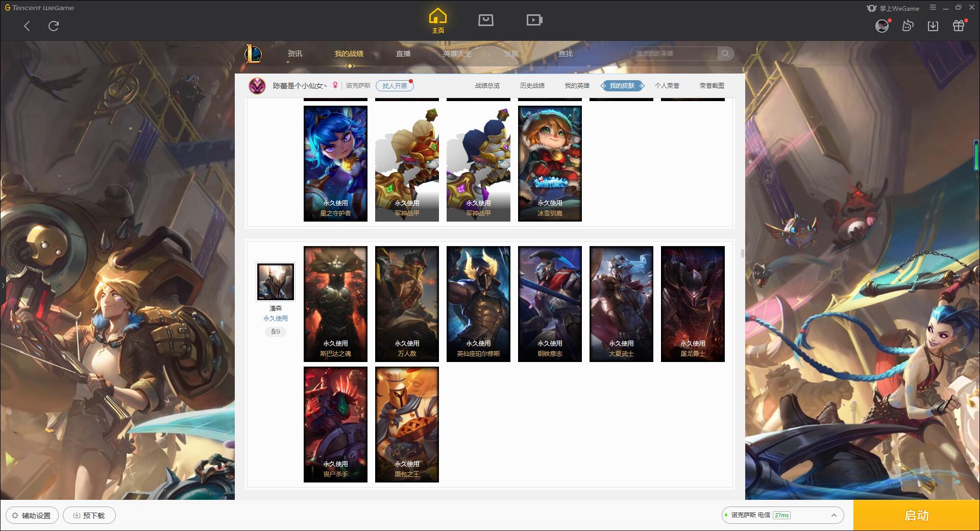980x531 pixels.
Task: Click the female gender icon
Action: [335, 86]
